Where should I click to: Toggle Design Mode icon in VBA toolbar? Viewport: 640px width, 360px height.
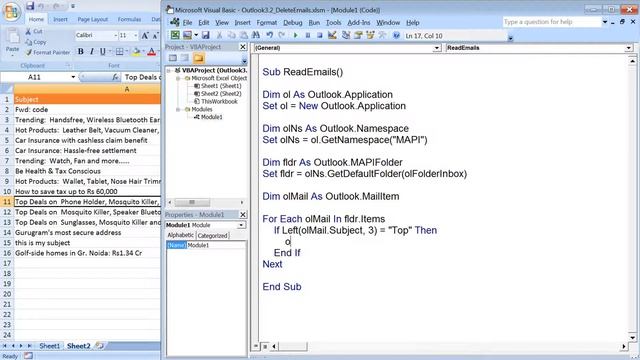pyautogui.click(x=332, y=36)
